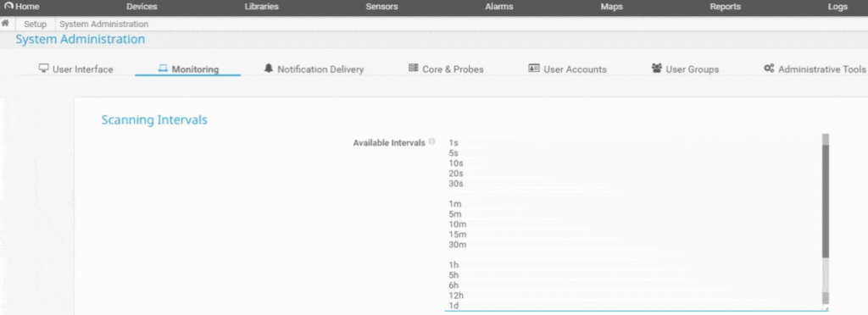The height and width of the screenshot is (315, 868).
Task: Click the System Administration breadcrumb link
Action: (104, 25)
